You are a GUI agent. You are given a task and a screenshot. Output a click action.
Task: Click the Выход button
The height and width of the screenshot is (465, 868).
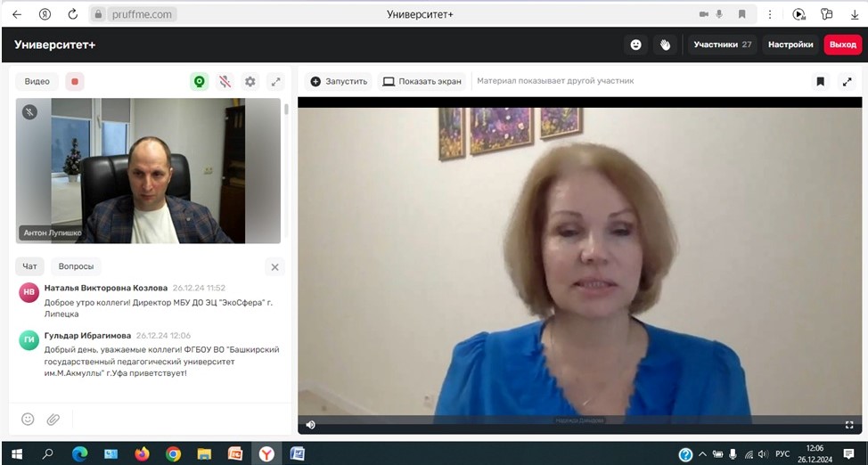(842, 45)
